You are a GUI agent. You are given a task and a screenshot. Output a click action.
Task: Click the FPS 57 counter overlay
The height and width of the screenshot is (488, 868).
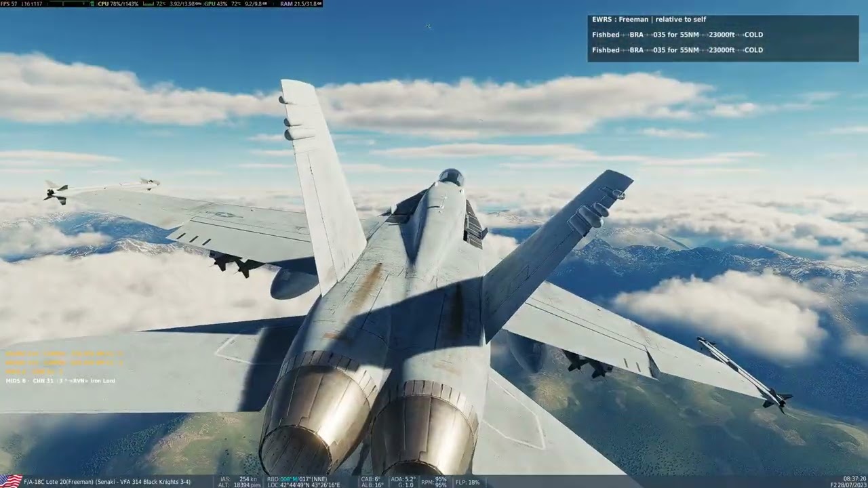pos(10,3)
